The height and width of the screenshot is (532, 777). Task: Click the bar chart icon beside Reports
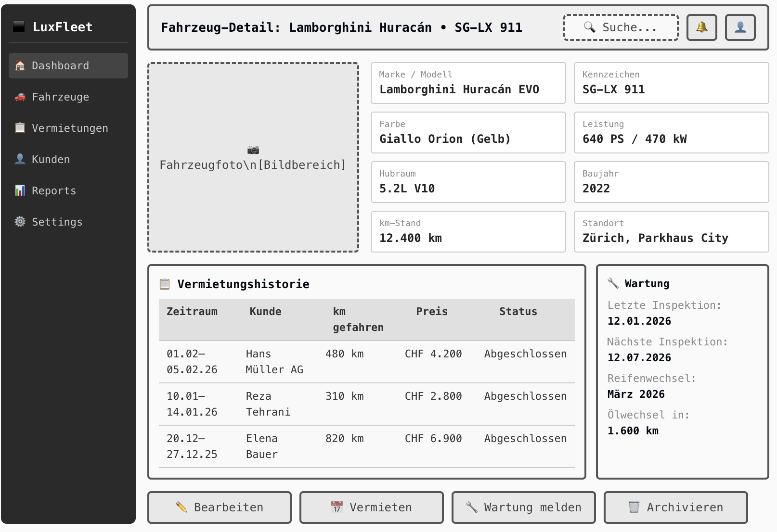[x=20, y=190]
